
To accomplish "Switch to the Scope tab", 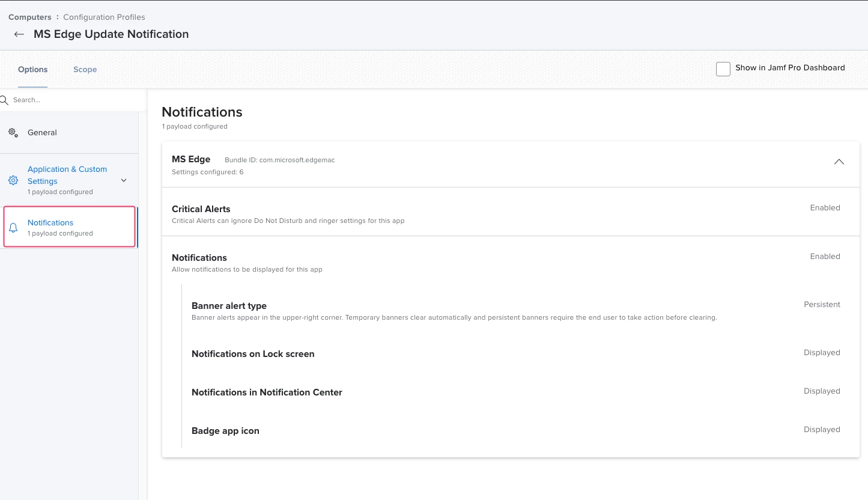I will coord(85,70).
